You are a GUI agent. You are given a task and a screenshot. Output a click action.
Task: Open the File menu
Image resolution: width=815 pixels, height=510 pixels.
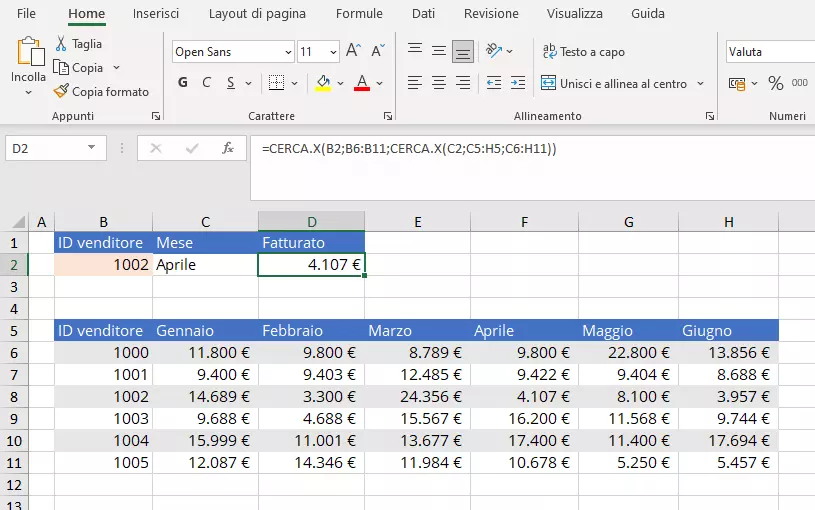pos(26,14)
